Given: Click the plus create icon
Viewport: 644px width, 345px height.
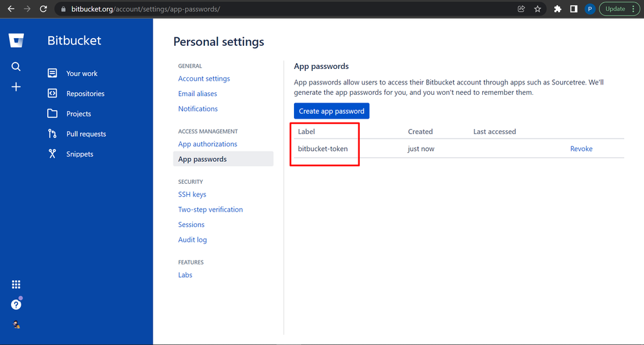Looking at the screenshot, I should click(16, 86).
